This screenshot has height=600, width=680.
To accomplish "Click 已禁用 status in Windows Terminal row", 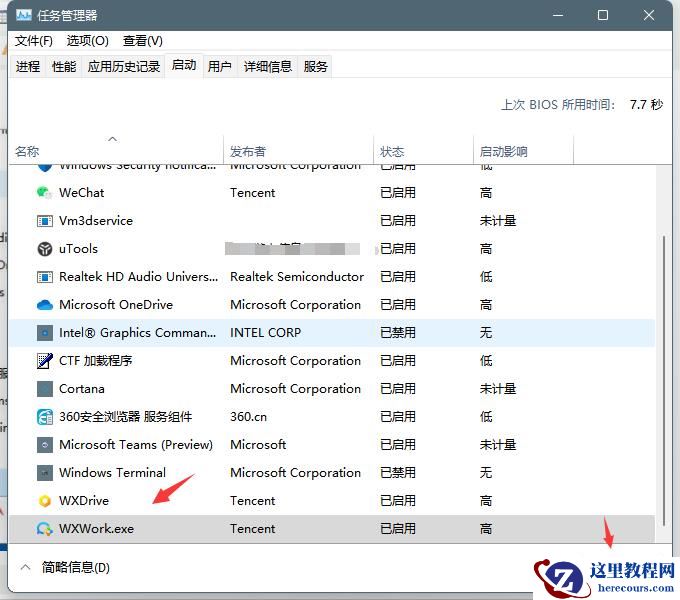I will (x=398, y=473).
